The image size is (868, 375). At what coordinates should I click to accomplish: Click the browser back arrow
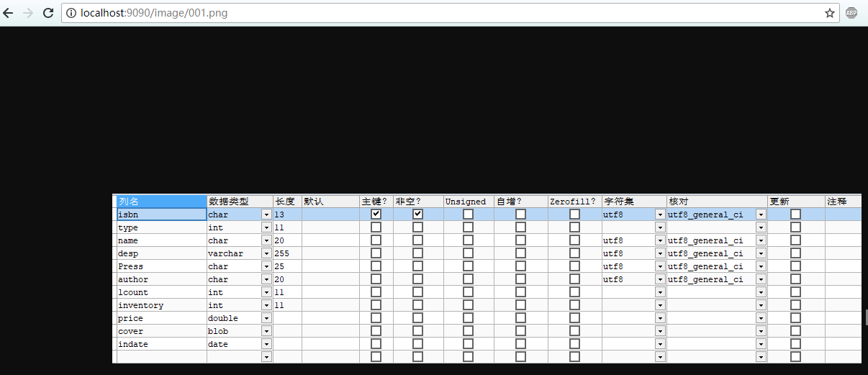[8, 13]
